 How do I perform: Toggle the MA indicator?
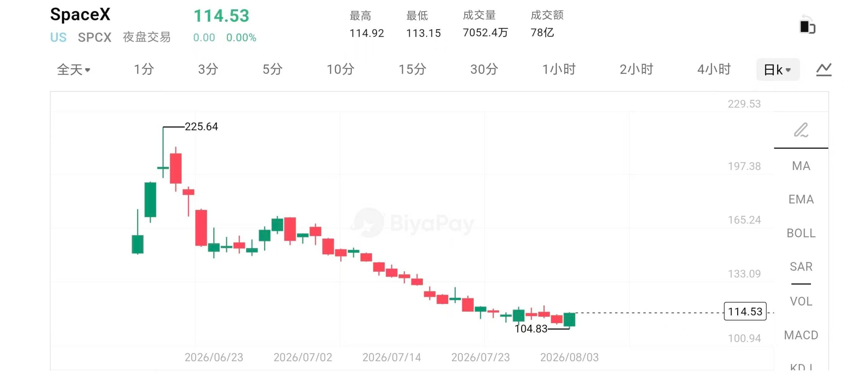tap(801, 166)
